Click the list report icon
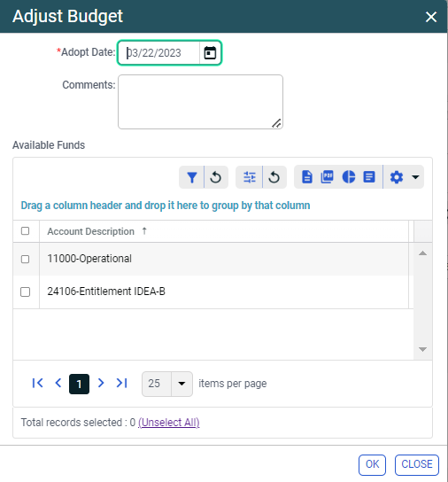This screenshot has width=448, height=482. click(369, 177)
